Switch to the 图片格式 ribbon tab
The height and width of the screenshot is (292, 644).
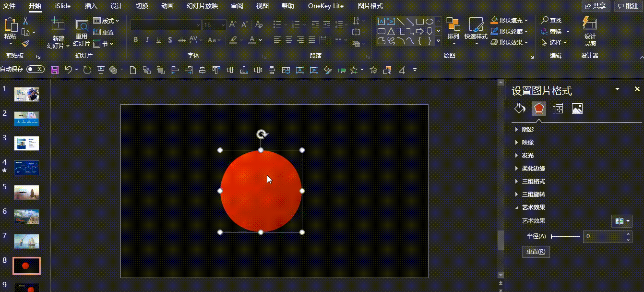(x=370, y=6)
